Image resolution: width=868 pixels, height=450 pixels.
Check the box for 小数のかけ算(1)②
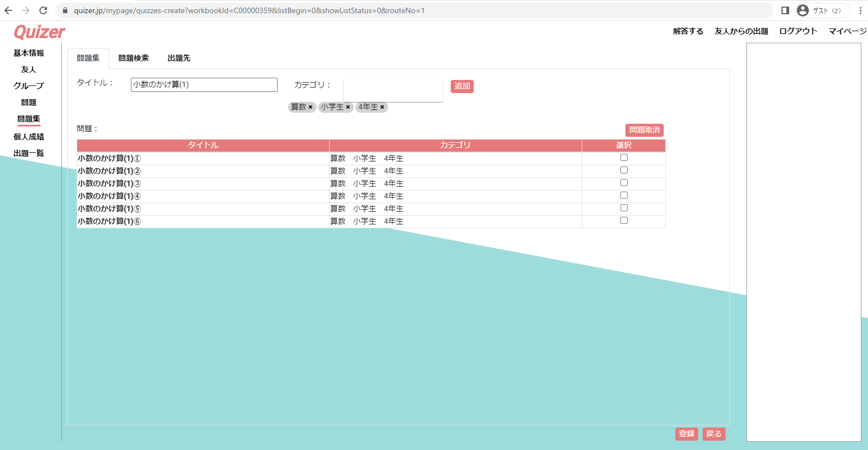(x=624, y=170)
